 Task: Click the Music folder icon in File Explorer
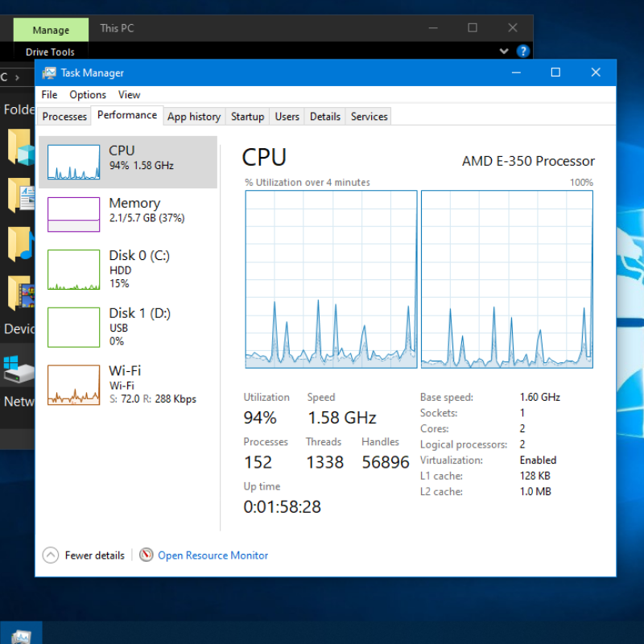21,245
